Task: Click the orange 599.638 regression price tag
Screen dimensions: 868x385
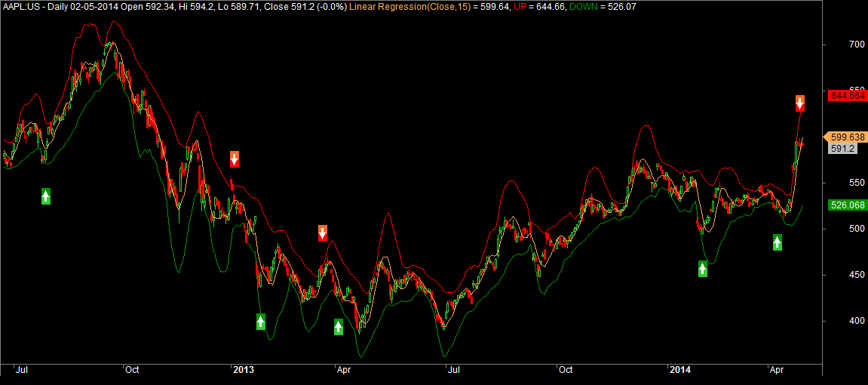Action: pyautogui.click(x=845, y=137)
